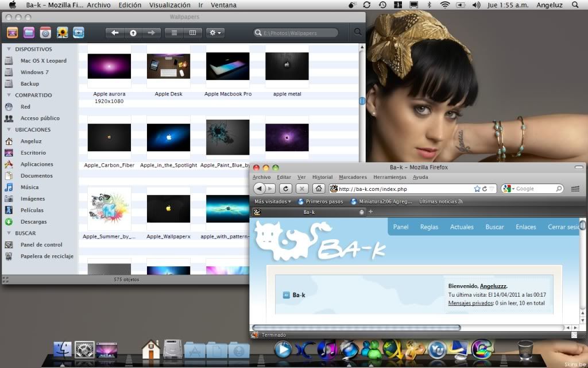Screen dimensions: 588x368
Task: Open Primeros pasos bookmark
Action: click(320, 202)
